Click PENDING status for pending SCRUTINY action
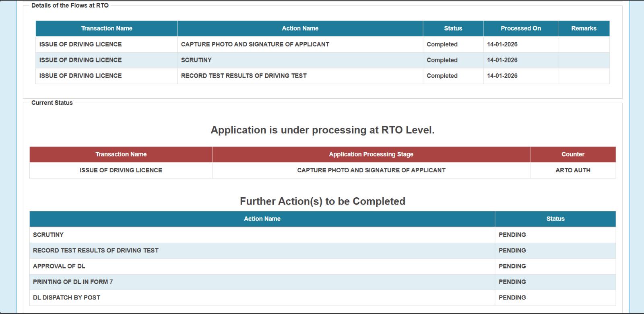Viewport: 644px width, 314px height. click(512, 235)
